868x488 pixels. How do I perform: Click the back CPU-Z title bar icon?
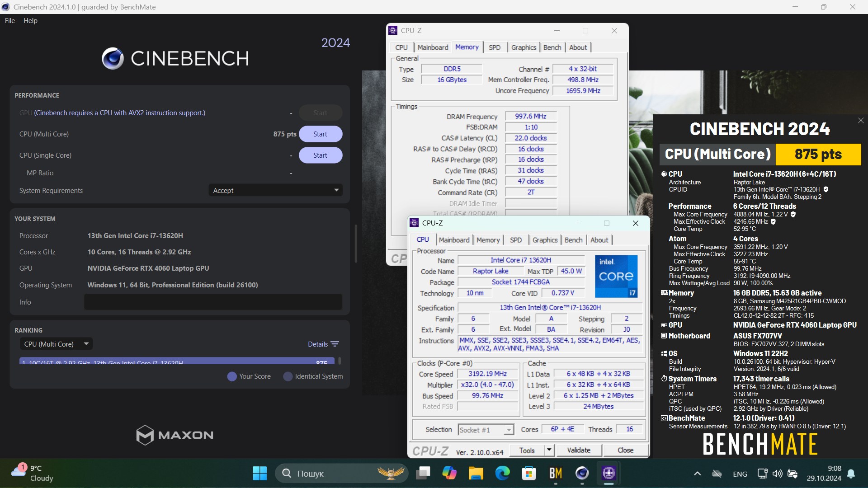click(x=393, y=30)
